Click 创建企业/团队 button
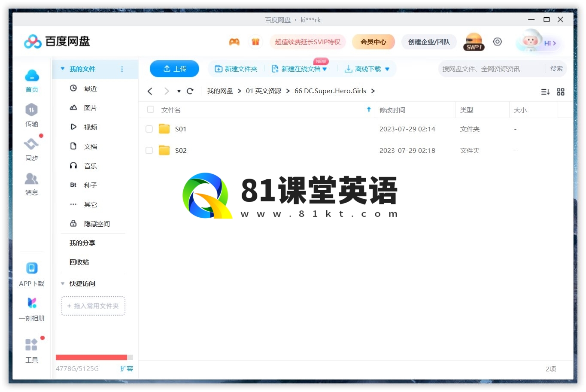The image size is (586, 392). tap(429, 42)
